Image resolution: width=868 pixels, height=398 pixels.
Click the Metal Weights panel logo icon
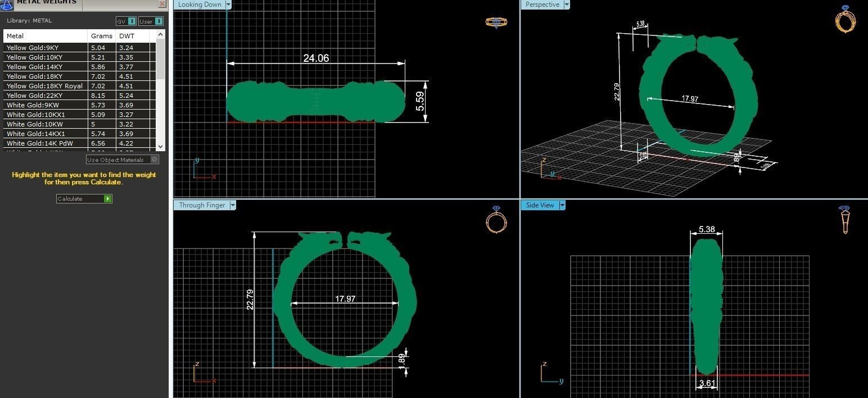click(x=6, y=4)
